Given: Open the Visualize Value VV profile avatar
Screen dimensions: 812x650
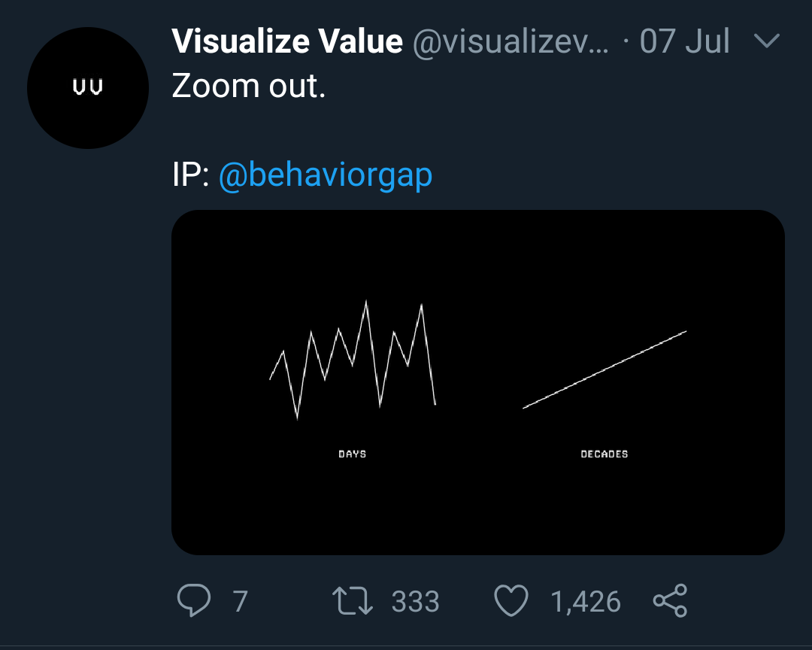Looking at the screenshot, I should click(x=88, y=88).
